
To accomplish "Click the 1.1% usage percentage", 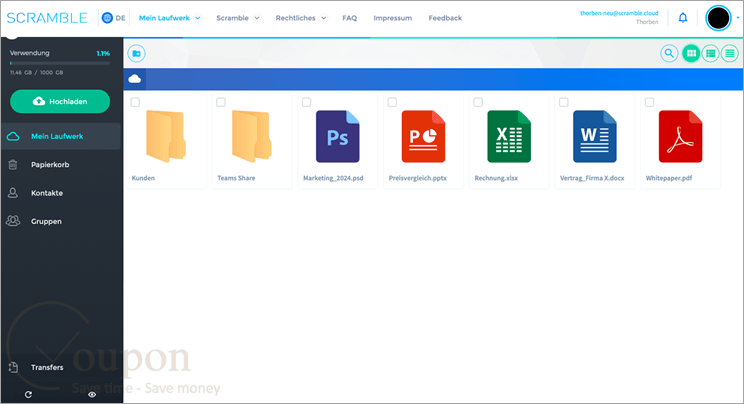I will click(x=103, y=53).
